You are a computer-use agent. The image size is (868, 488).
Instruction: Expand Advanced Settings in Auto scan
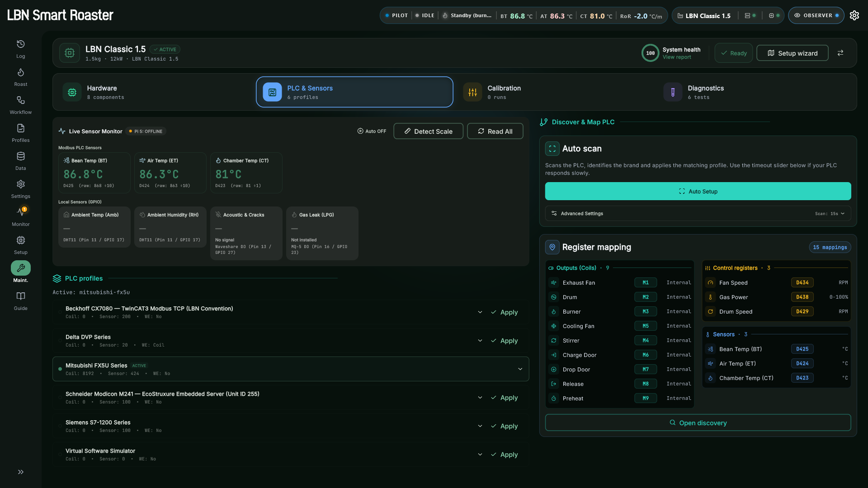point(698,214)
